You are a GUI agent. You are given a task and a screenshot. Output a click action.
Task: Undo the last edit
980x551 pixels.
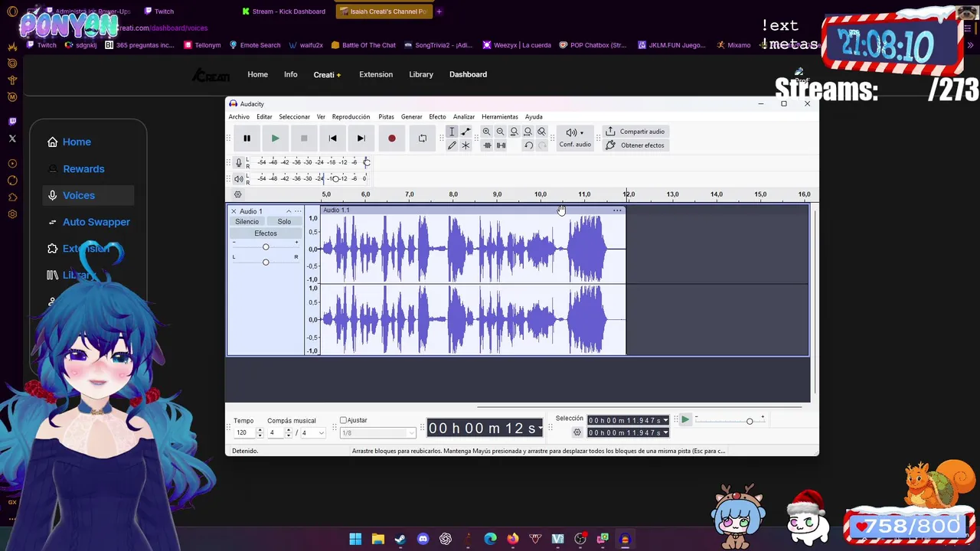[528, 145]
